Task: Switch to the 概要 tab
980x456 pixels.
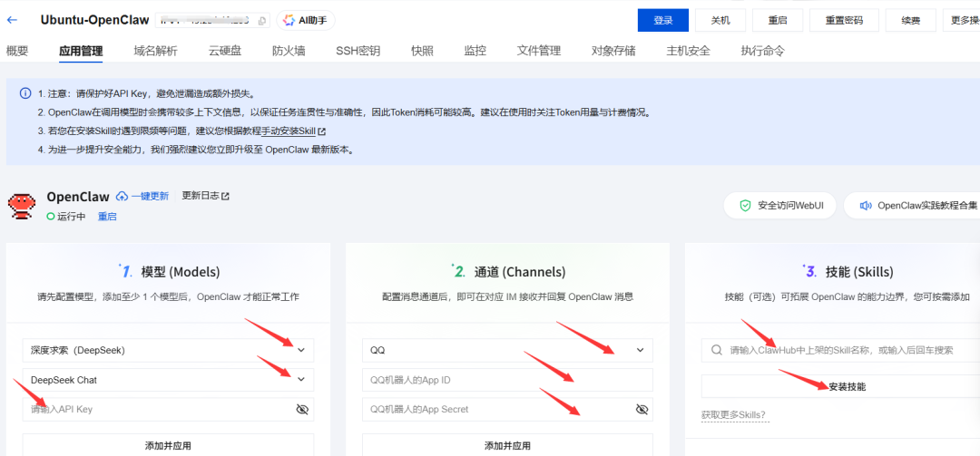Action: point(17,52)
